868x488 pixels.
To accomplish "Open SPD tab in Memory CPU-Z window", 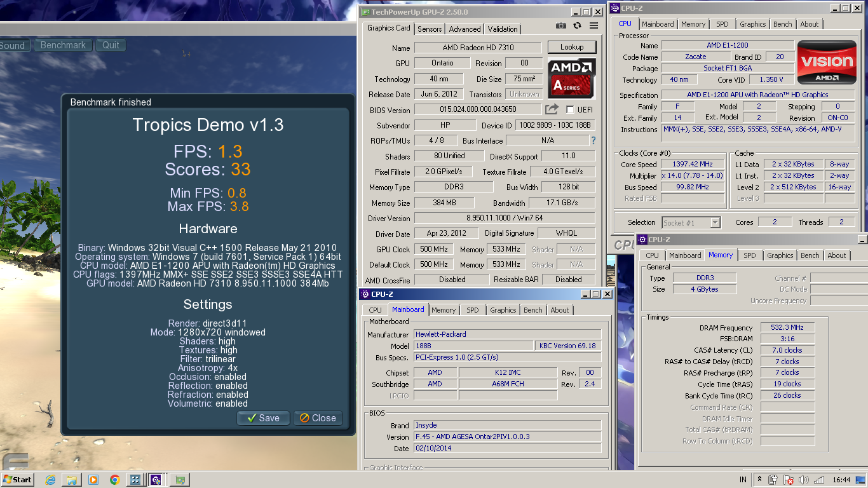I will tap(750, 255).
